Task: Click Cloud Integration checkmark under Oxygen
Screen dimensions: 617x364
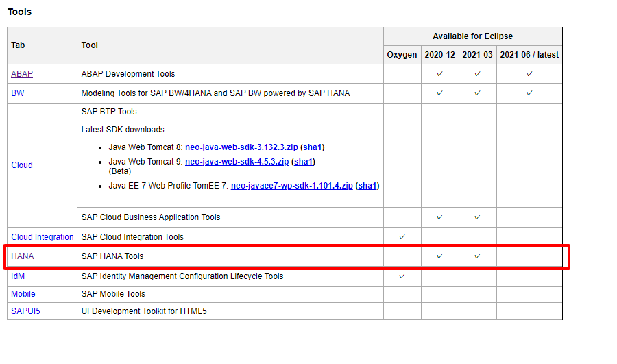Action: coord(402,237)
